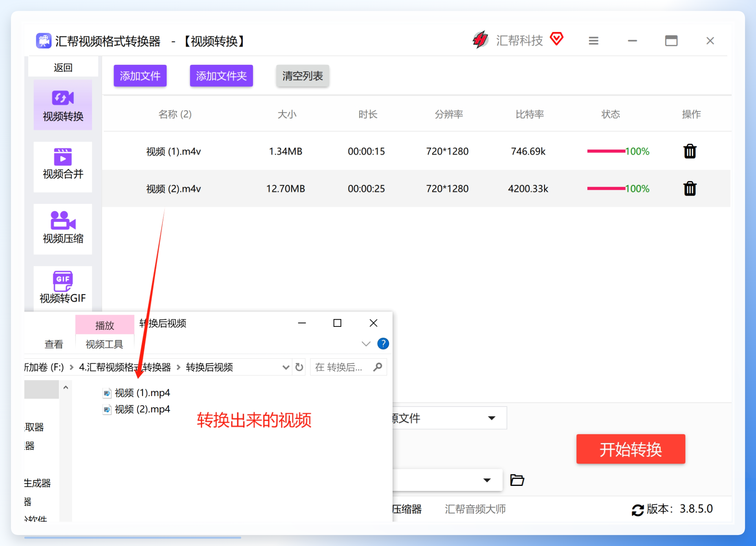Viewport: 756px width, 546px height.
Task: Expand the Explorer ribbon chevron
Action: click(366, 344)
